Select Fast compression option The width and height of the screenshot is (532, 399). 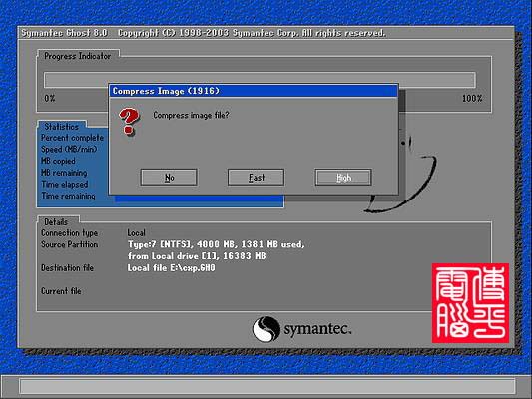coord(256,178)
